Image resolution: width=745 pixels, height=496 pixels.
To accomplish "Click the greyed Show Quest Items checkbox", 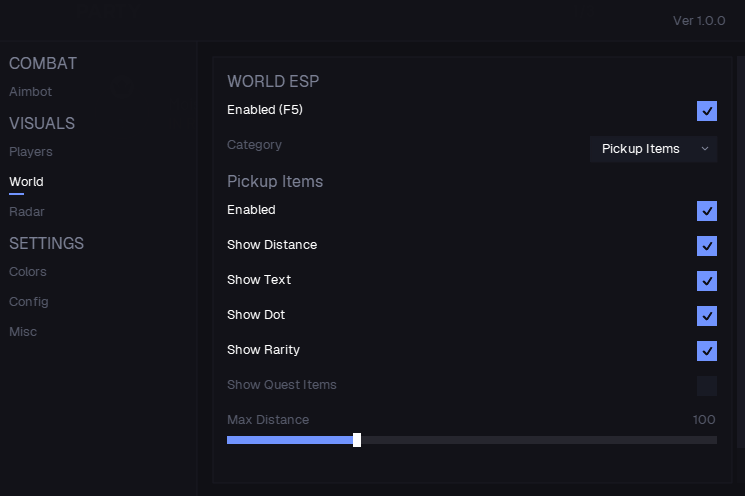I will 707,386.
